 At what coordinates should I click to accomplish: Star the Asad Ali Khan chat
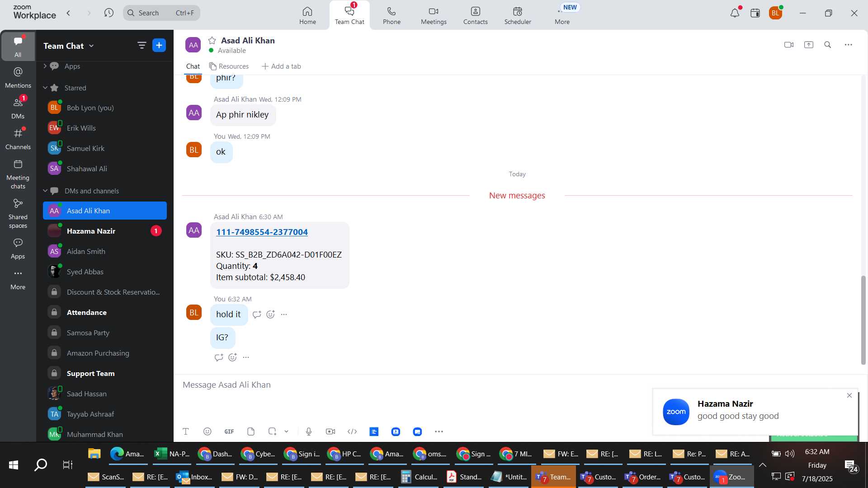pyautogui.click(x=212, y=40)
